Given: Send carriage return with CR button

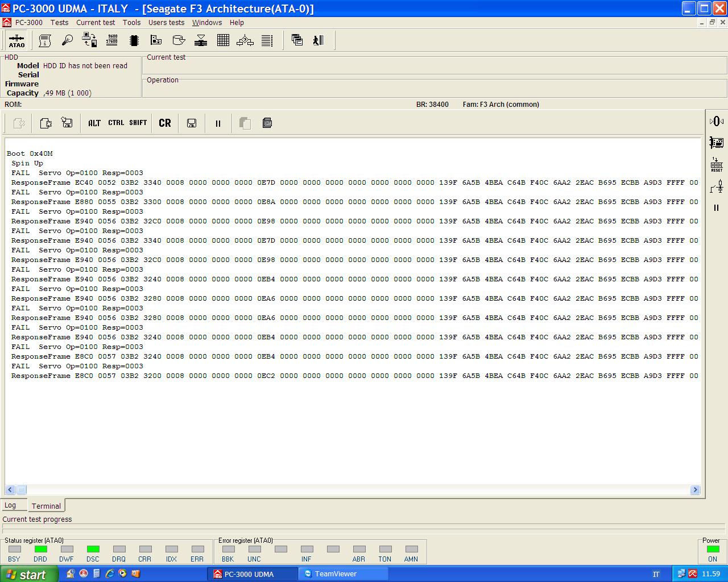Looking at the screenshot, I should pyautogui.click(x=165, y=123).
